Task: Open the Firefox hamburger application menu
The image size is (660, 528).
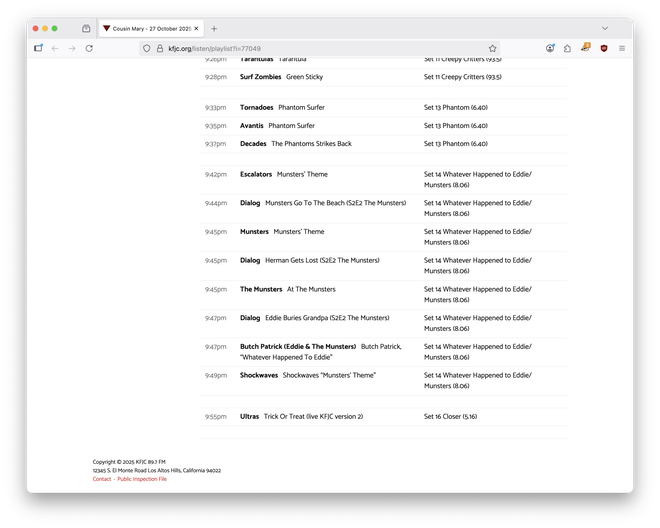Action: click(x=621, y=48)
